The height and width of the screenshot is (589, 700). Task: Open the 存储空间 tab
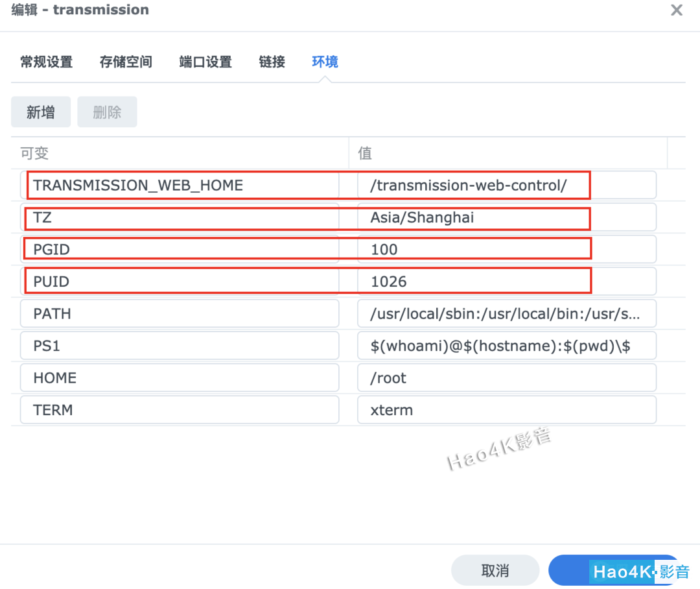coord(126,62)
